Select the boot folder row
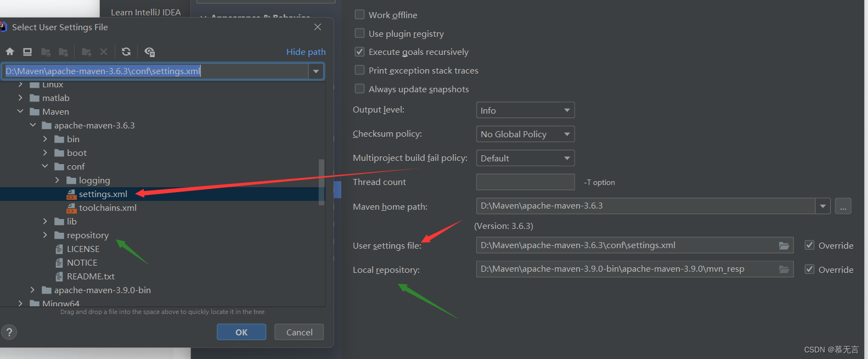 [x=162, y=153]
